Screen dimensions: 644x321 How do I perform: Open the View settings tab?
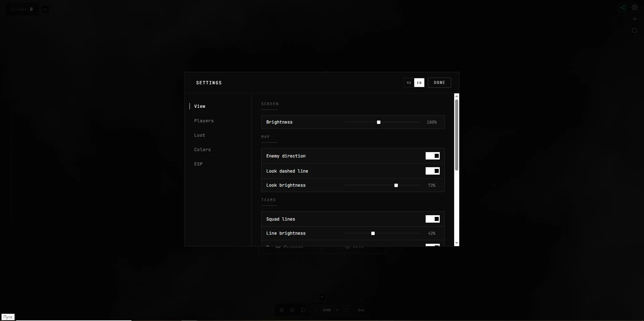[200, 106]
